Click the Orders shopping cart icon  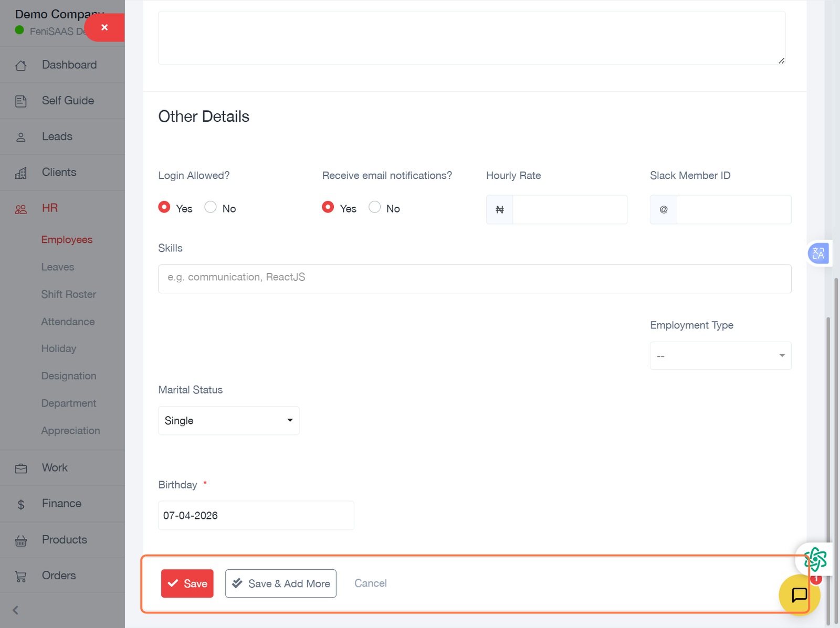(21, 577)
